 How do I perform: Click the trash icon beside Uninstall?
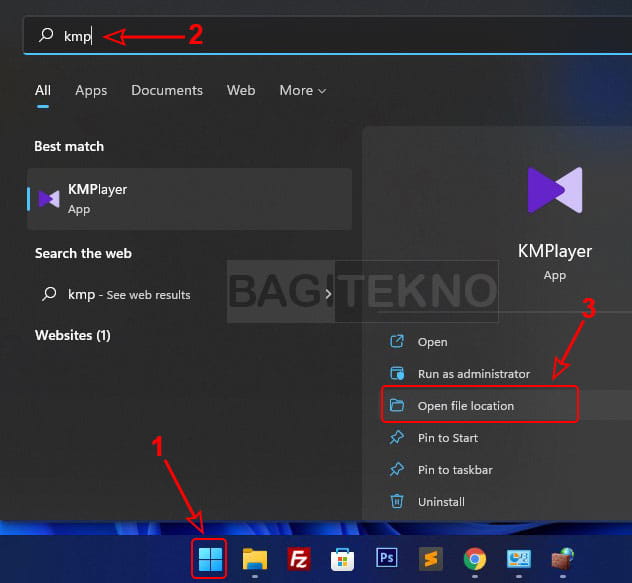point(397,501)
